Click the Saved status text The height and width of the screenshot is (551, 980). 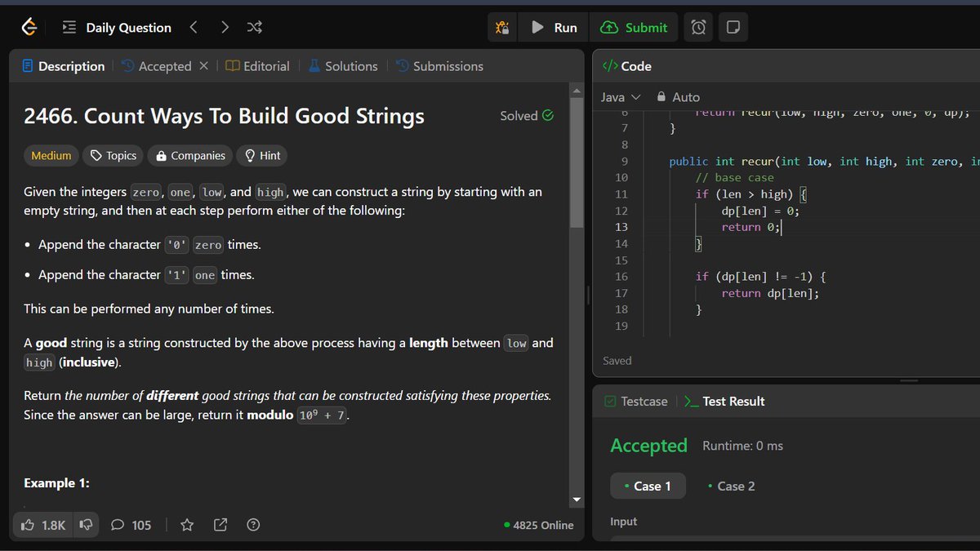617,361
